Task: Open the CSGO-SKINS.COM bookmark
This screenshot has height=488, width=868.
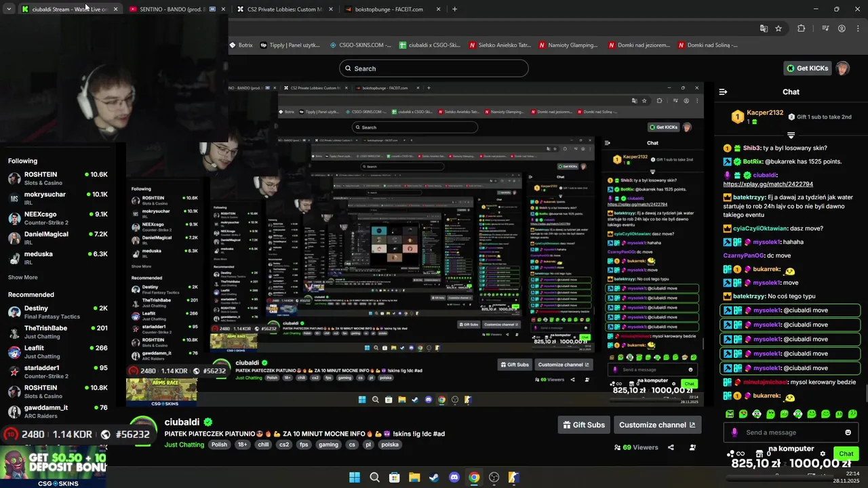Action: point(360,45)
